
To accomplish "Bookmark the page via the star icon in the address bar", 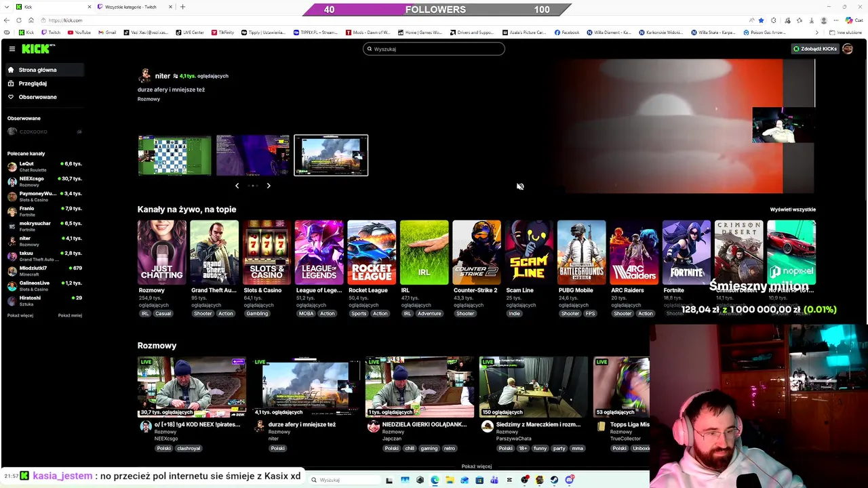I will pyautogui.click(x=761, y=20).
